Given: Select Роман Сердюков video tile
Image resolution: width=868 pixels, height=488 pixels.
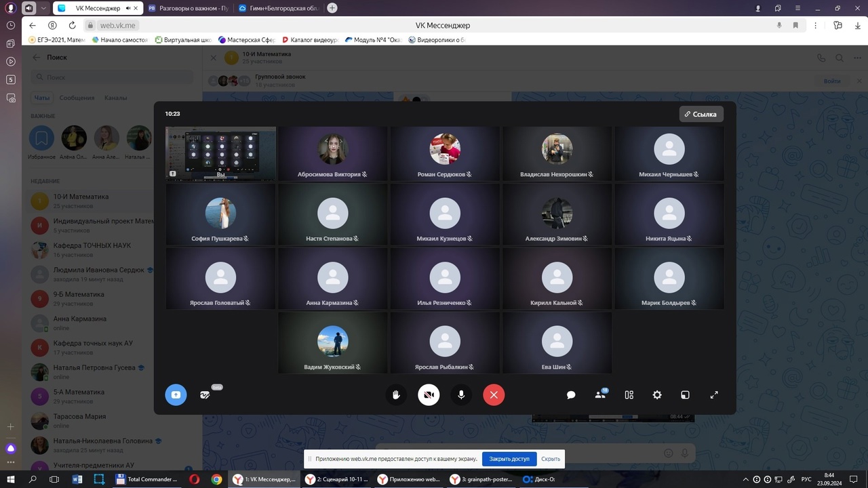Looking at the screenshot, I should 445,154.
